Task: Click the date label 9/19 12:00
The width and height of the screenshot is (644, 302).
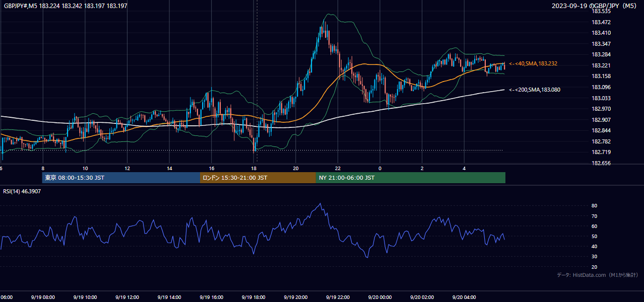Action: click(x=126, y=297)
